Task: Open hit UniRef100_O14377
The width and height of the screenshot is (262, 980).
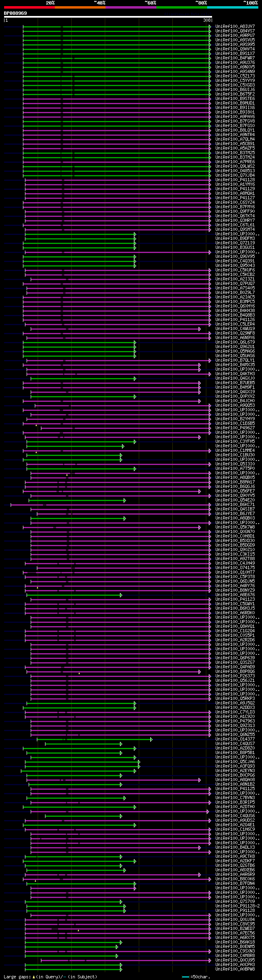Action: pyautogui.click(x=235, y=739)
